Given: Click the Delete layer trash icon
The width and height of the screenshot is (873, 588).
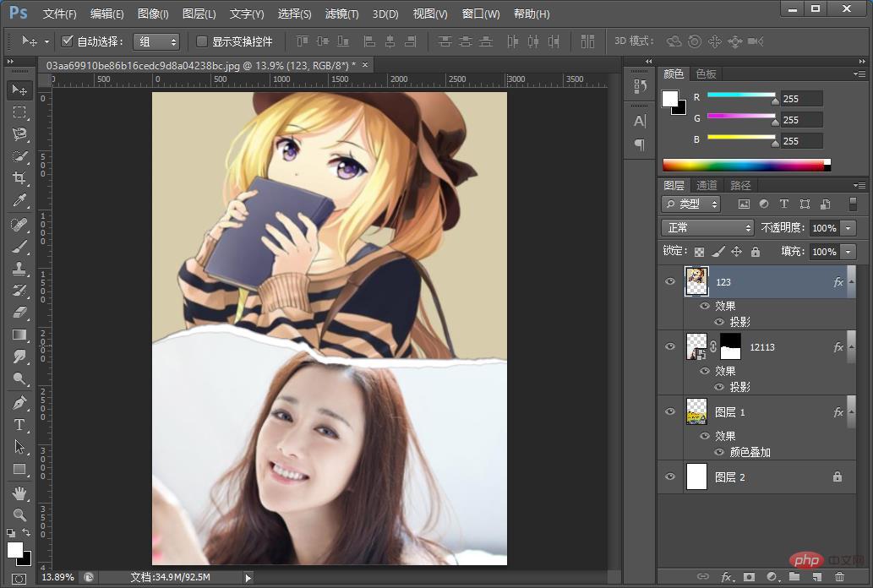Looking at the screenshot, I should (x=839, y=577).
